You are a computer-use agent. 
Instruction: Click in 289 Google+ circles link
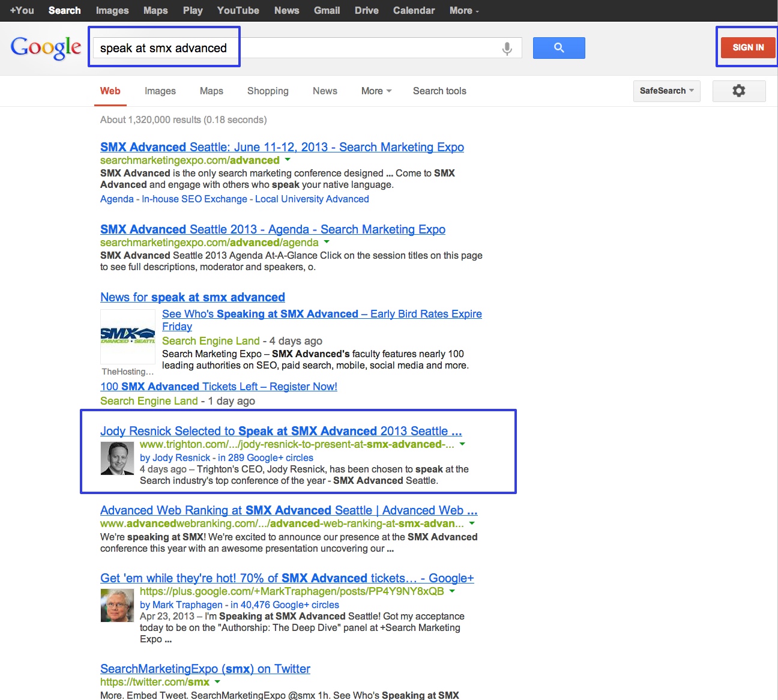tap(265, 457)
